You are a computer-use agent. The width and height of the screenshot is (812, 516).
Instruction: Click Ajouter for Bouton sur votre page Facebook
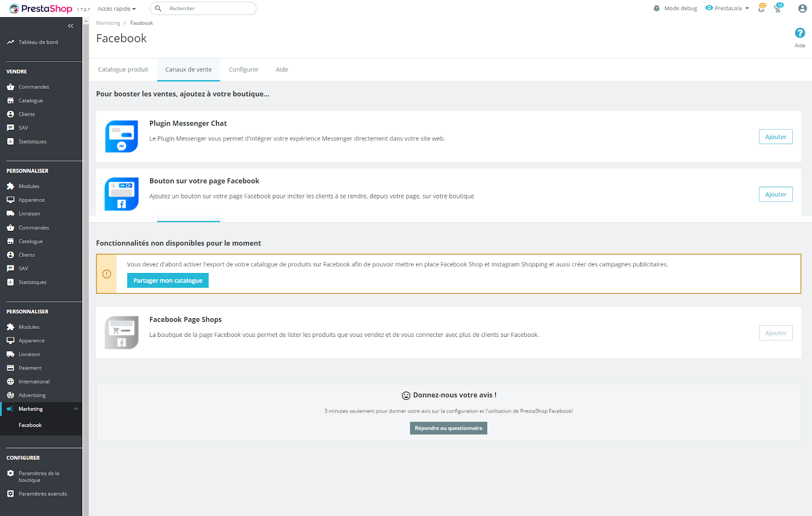(x=776, y=195)
